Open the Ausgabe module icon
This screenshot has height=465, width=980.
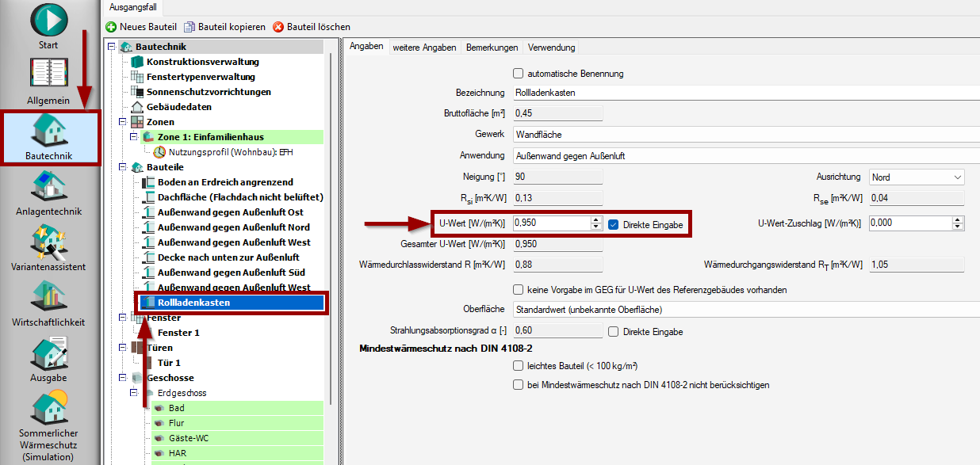pos(48,354)
